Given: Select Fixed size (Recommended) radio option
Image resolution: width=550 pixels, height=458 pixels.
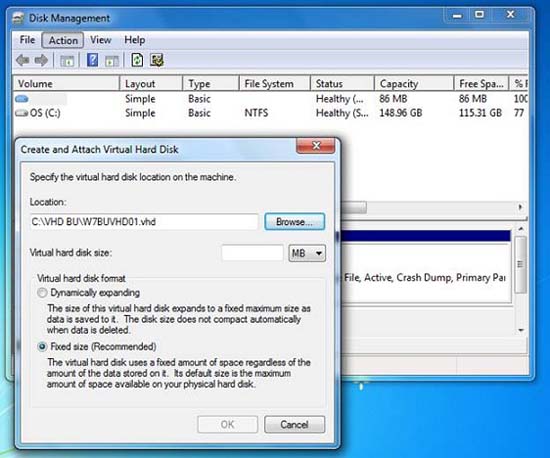Looking at the screenshot, I should pyautogui.click(x=42, y=346).
